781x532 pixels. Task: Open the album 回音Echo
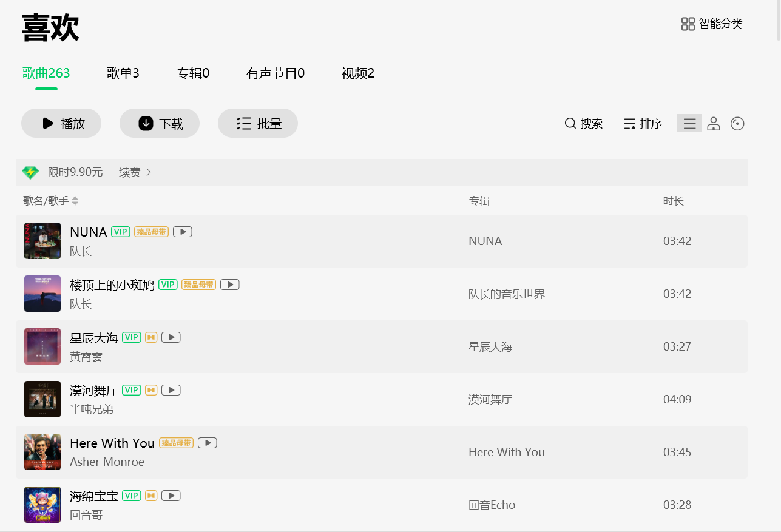(x=492, y=505)
